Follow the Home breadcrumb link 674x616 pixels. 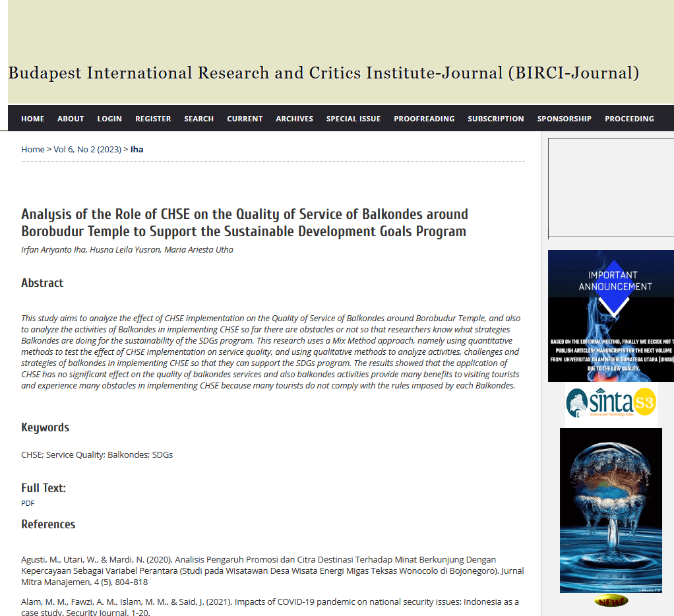33,149
